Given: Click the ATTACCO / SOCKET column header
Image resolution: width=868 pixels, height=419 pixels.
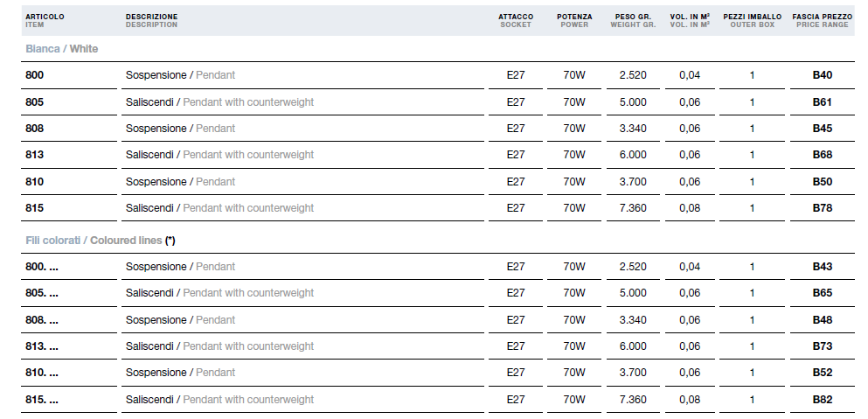Looking at the screenshot, I should (x=516, y=20).
